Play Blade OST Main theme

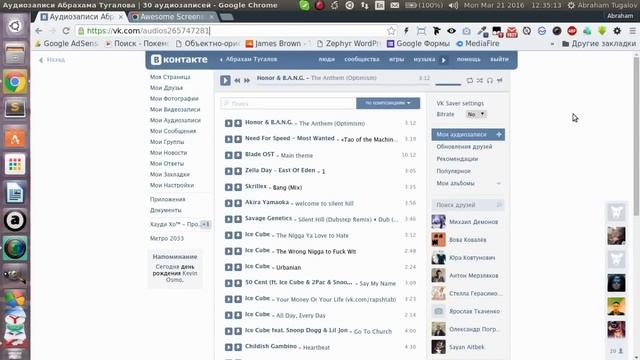[228, 155]
